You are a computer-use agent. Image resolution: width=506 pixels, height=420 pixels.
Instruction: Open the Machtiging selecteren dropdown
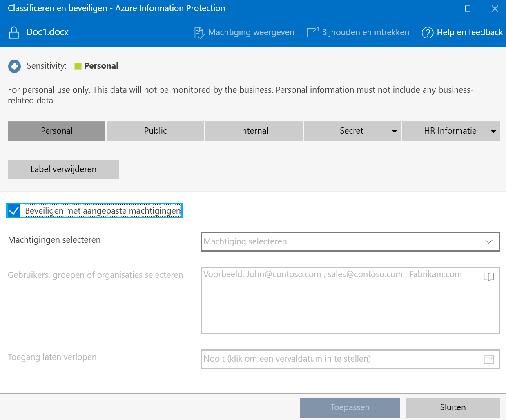[488, 242]
